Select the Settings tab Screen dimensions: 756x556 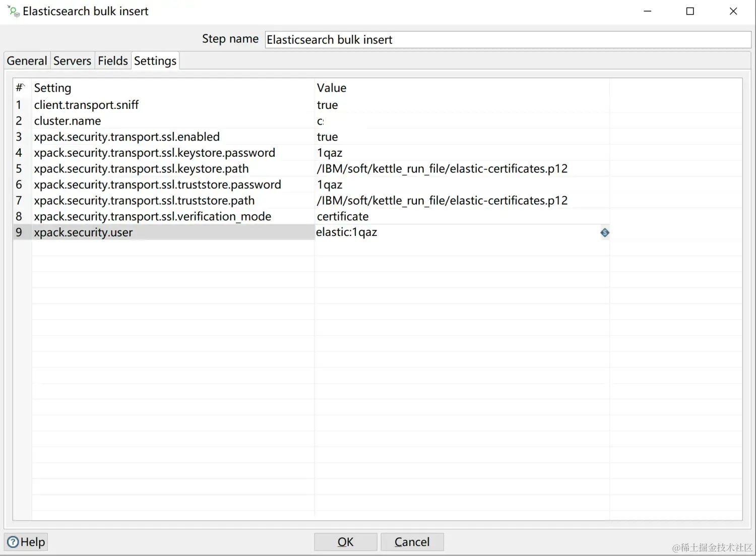pyautogui.click(x=155, y=61)
